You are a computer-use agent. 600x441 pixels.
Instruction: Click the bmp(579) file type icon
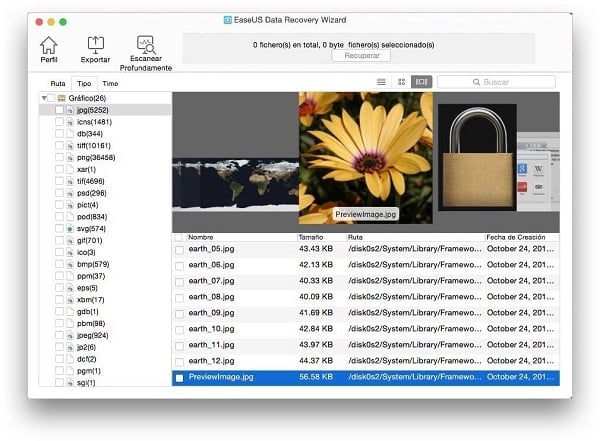[70, 265]
